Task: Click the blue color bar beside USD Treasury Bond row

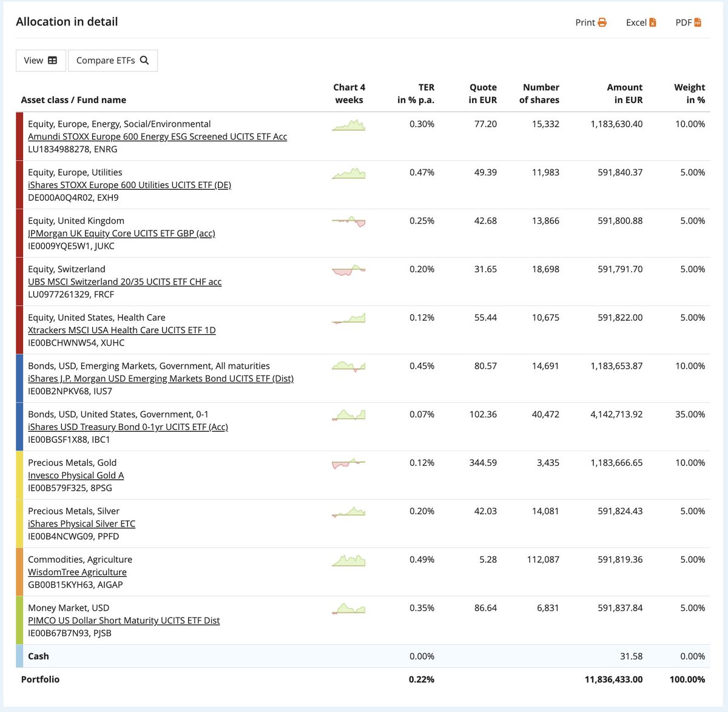Action: [x=19, y=427]
